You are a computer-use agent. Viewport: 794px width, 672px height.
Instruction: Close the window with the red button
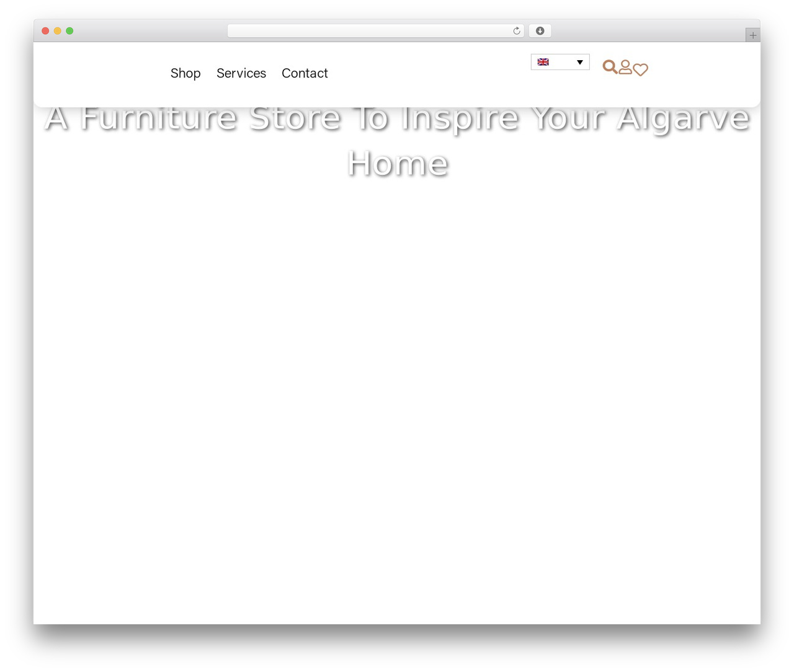pos(45,31)
